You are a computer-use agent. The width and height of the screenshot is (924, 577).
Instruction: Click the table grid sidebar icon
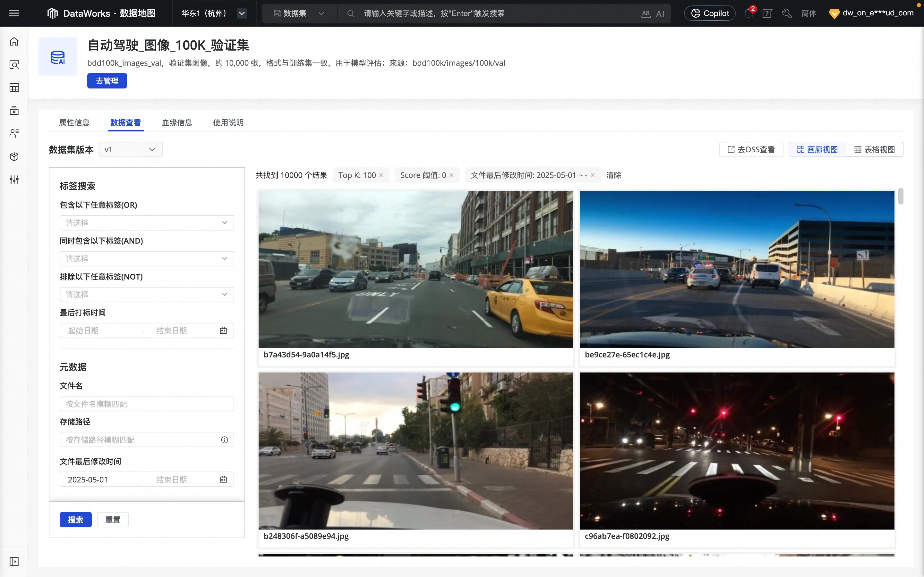pyautogui.click(x=14, y=88)
